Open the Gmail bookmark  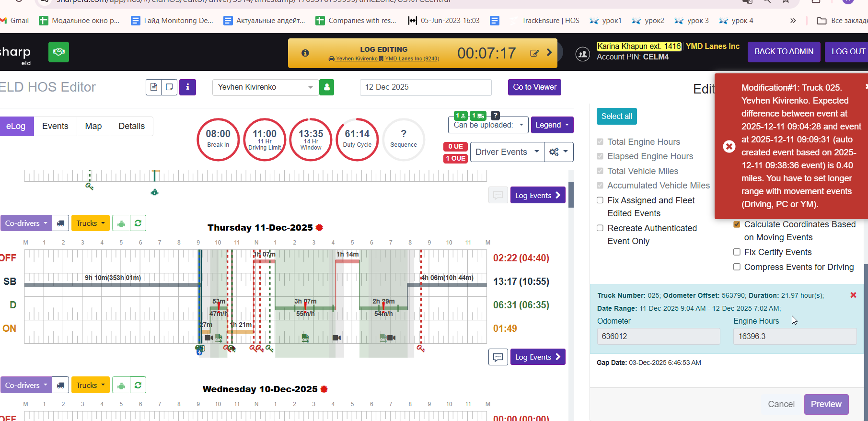pos(14,21)
